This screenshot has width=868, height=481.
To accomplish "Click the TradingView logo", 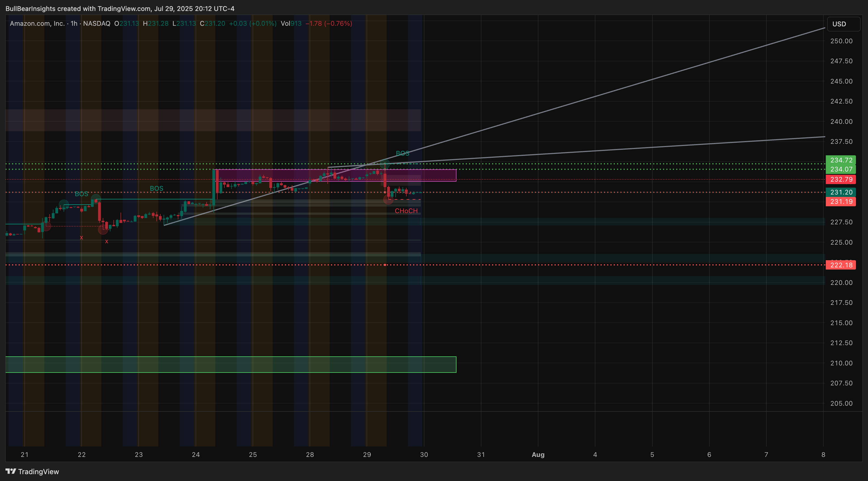I will pos(32,471).
